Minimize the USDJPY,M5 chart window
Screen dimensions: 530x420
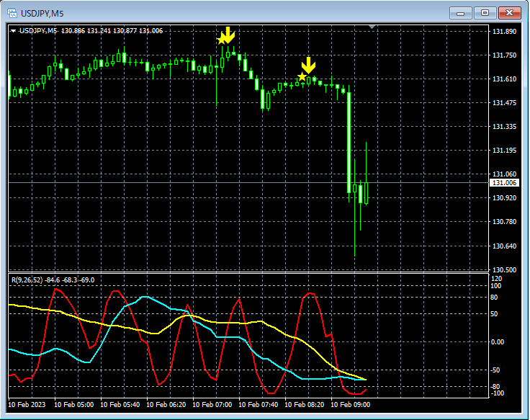pos(461,12)
